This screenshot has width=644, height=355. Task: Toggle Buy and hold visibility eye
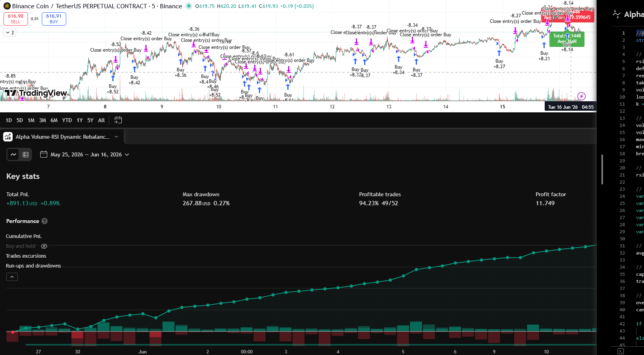pos(44,246)
